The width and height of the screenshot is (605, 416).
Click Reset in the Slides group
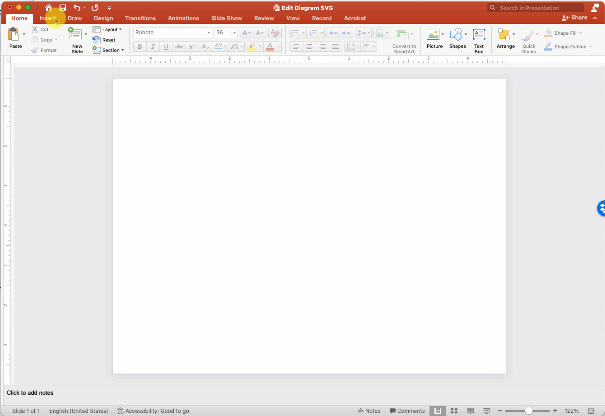coord(109,40)
